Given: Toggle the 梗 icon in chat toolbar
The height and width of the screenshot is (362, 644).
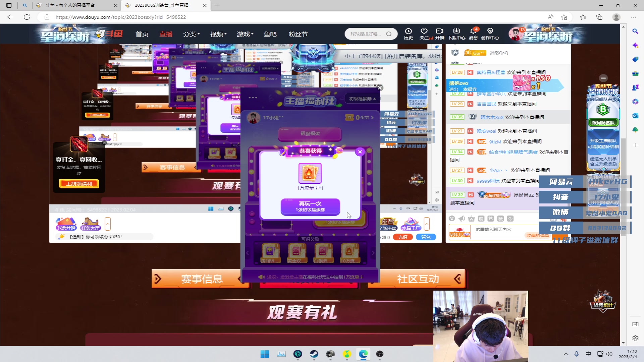Looking at the screenshot, I should point(501,219).
